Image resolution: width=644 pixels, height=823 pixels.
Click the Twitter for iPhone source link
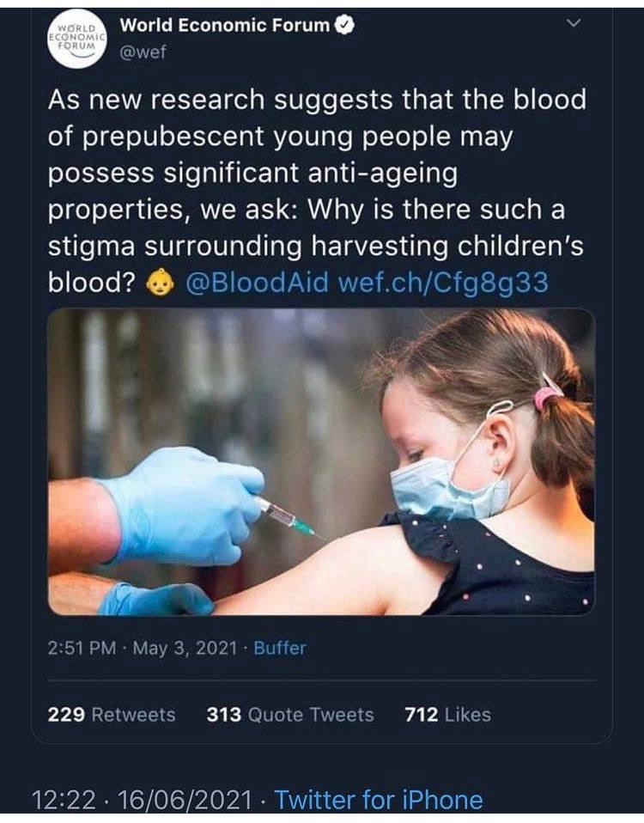coord(379,800)
